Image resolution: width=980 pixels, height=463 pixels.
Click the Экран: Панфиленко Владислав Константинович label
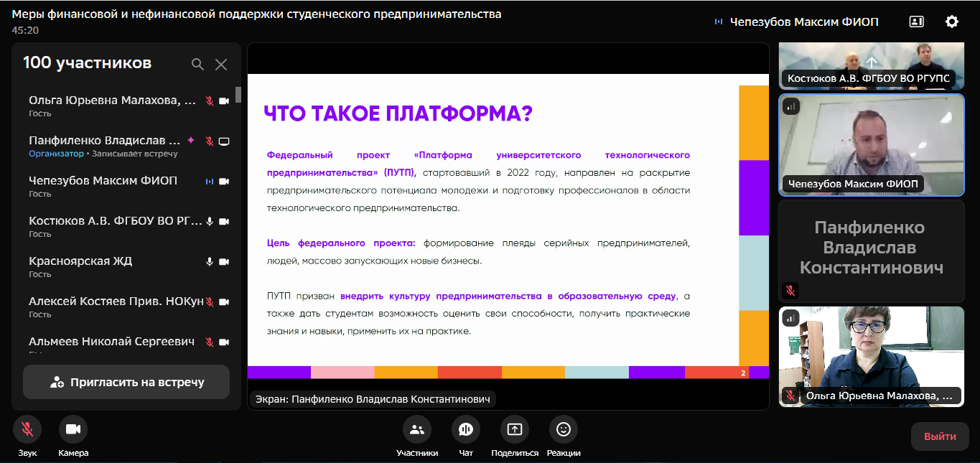[373, 399]
